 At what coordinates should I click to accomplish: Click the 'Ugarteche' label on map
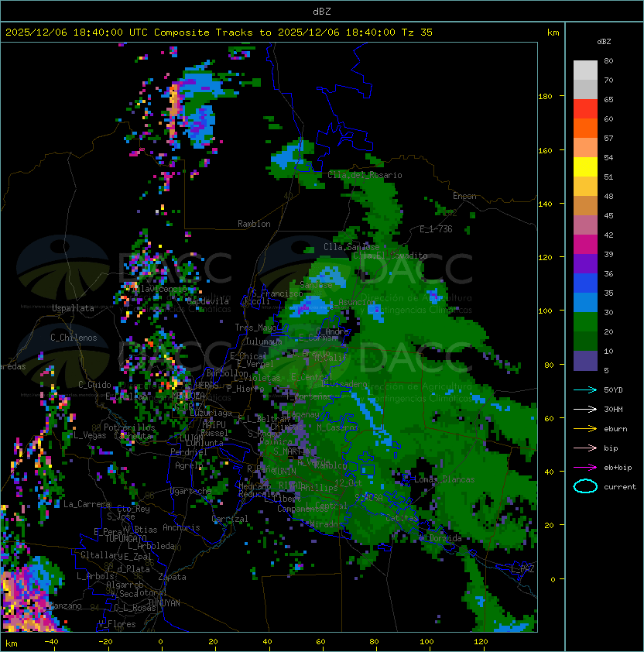click(191, 491)
